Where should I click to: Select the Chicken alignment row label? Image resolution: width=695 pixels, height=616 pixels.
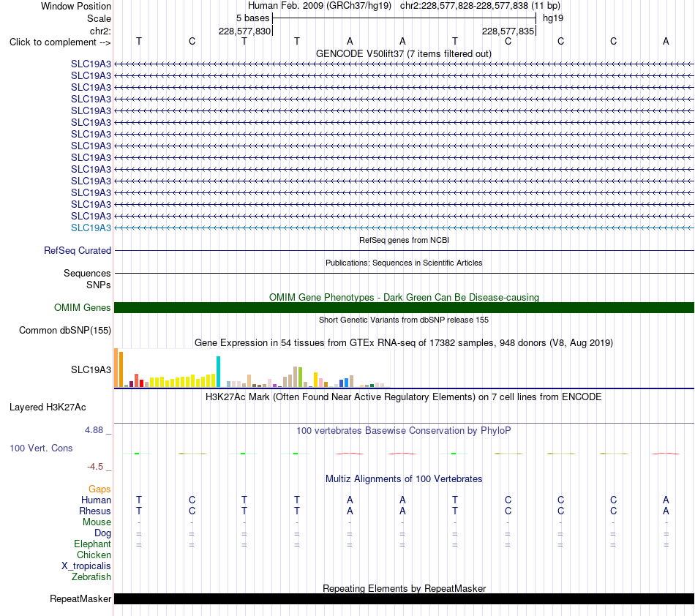pos(94,555)
